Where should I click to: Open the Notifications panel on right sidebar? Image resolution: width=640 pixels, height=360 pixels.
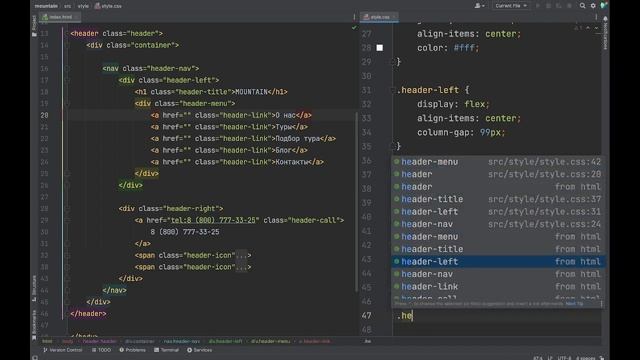point(605,33)
